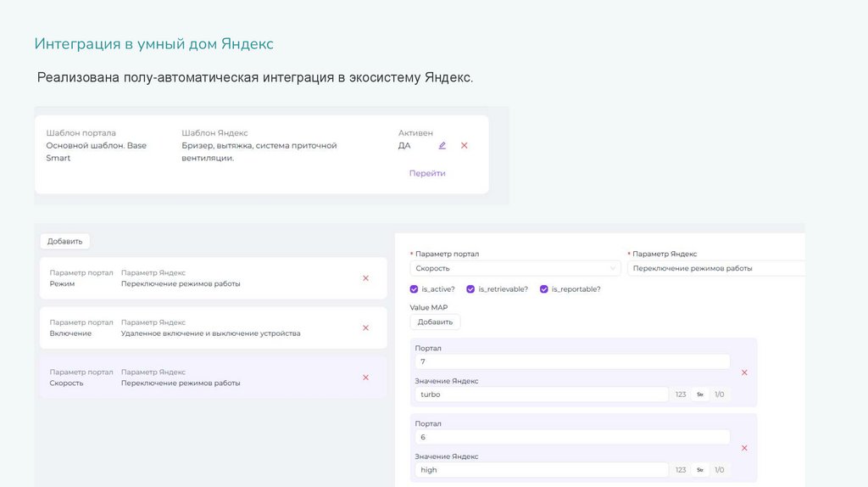
Task: Select 123 type for the turbo value
Action: click(681, 395)
